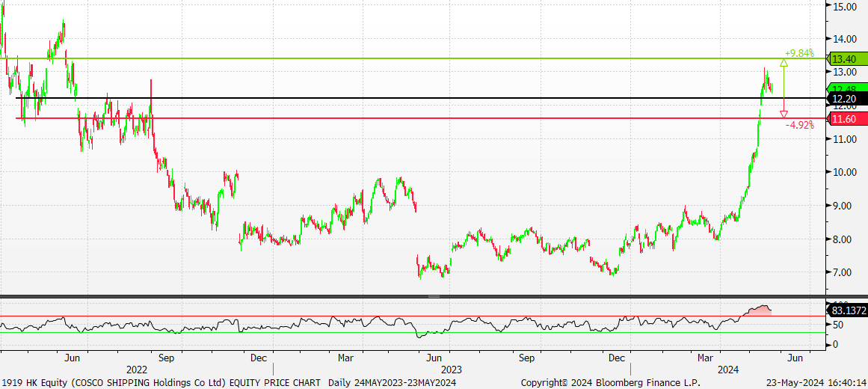The image size is (868, 389).
Task: Select the 2023 year label on the time axis
Action: click(451, 369)
